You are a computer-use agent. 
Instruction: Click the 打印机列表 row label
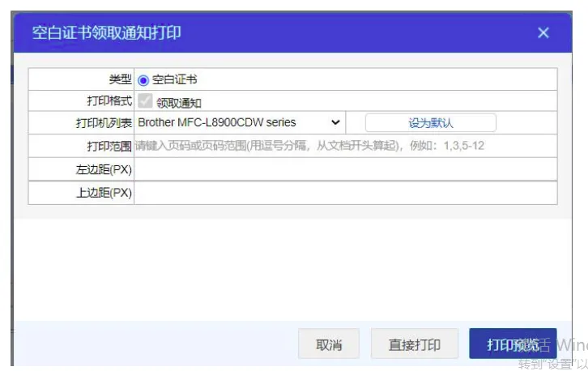[x=104, y=123]
